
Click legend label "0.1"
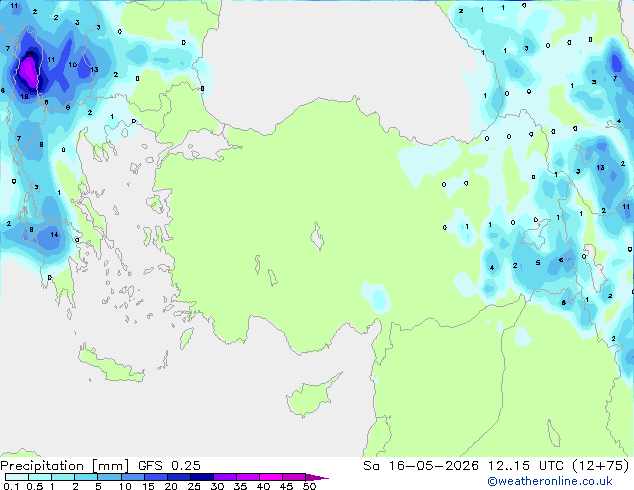pos(11,486)
